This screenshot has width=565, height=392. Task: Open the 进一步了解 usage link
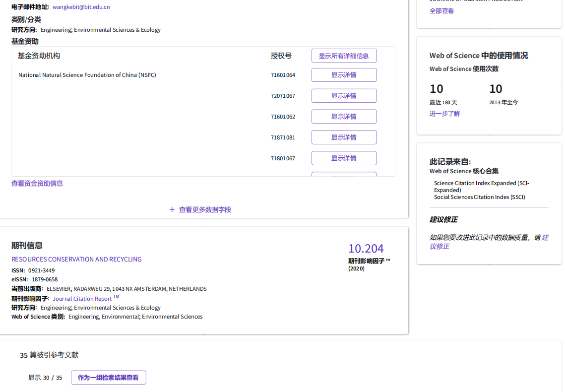(x=444, y=114)
